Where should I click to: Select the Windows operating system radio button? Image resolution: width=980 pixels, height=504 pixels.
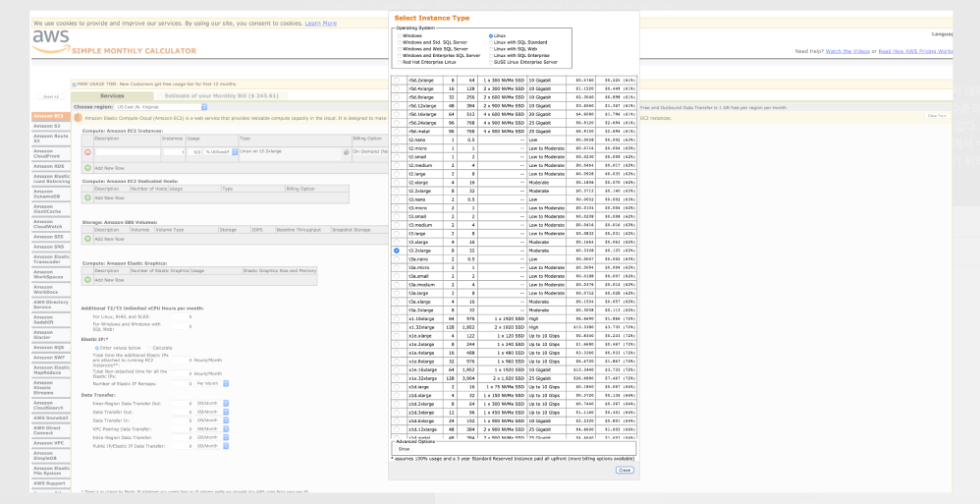tap(400, 35)
